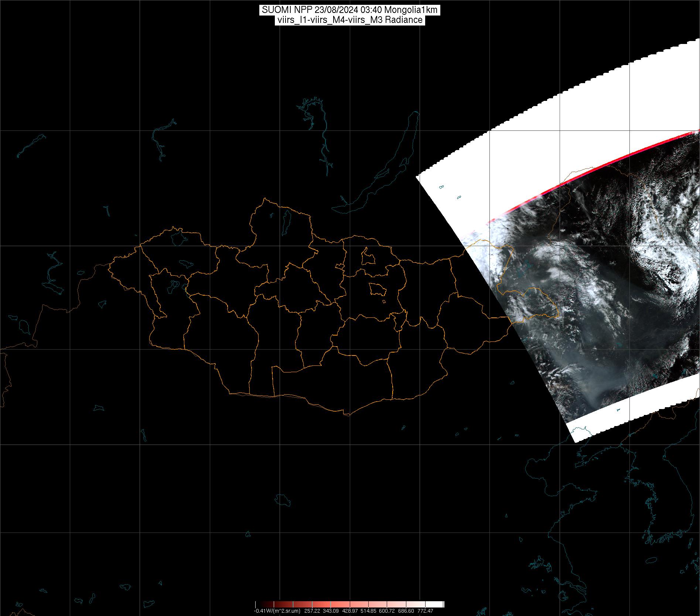700x616 pixels.
Task: Click the viirs_I1-viirs_M4-viirs_M3 Radiance subtitle
Action: pos(349,20)
